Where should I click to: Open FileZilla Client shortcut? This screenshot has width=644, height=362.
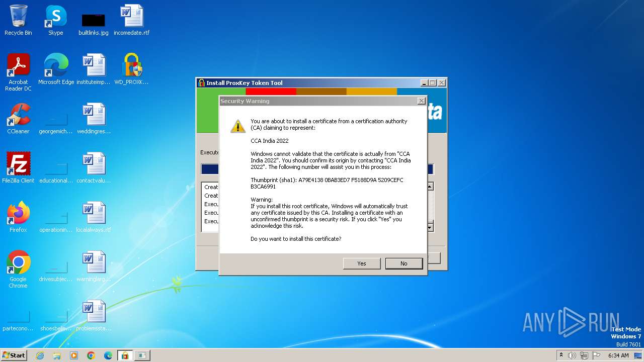18,168
